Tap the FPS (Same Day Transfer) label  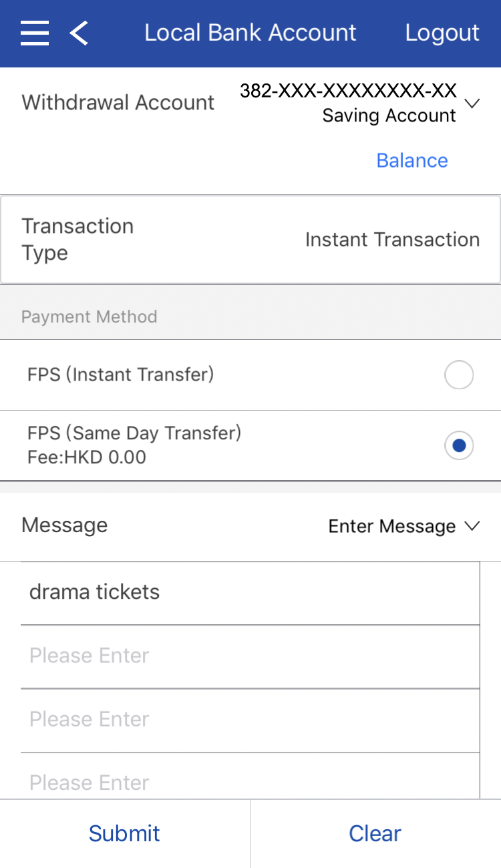click(x=134, y=433)
